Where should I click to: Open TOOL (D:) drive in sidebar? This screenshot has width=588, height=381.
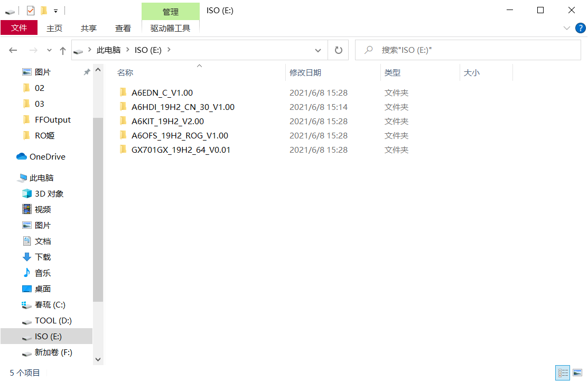pyautogui.click(x=53, y=321)
